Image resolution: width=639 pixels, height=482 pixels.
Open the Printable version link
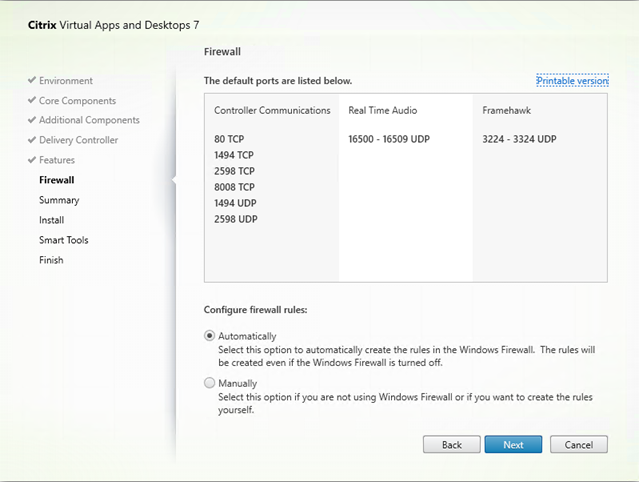572,81
